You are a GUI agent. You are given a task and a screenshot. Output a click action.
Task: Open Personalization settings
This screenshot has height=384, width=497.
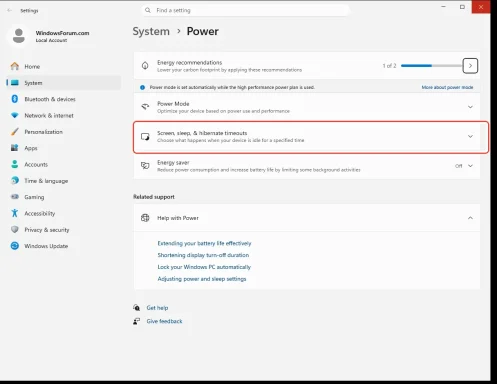coord(63,132)
